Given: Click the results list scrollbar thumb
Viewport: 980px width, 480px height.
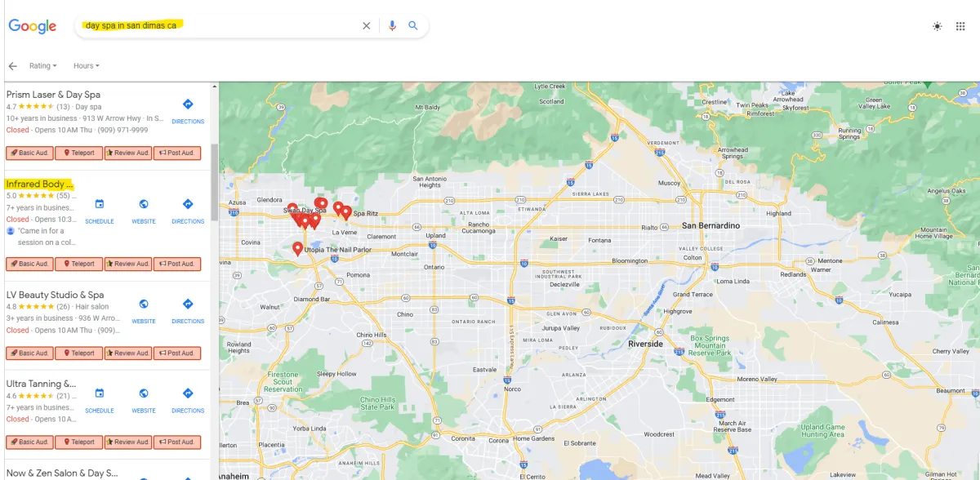Looking at the screenshot, I should (213, 182).
